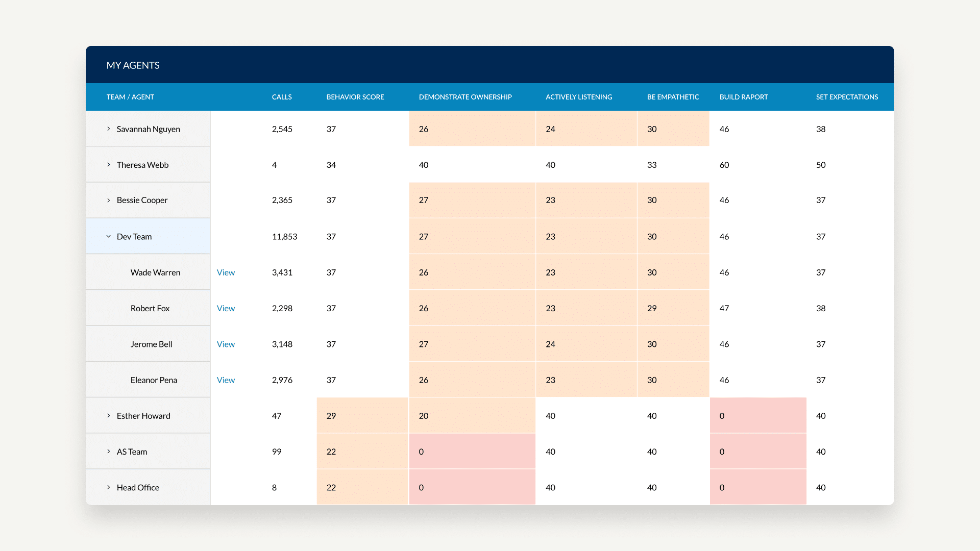The width and height of the screenshot is (980, 551).
Task: Click Theresa Webb's calls value 4
Action: pyautogui.click(x=274, y=165)
